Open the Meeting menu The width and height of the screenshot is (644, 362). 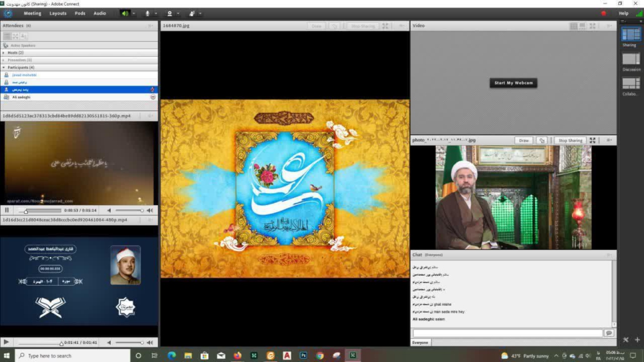[33, 13]
